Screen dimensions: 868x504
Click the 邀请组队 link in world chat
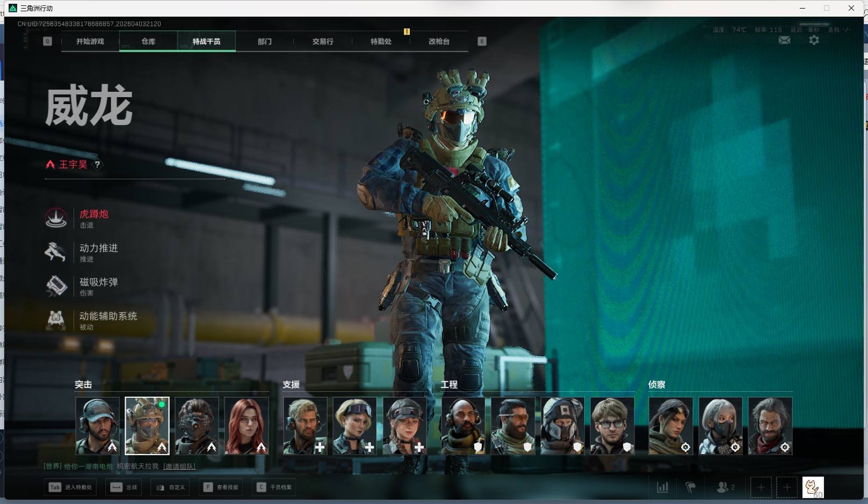pyautogui.click(x=179, y=466)
